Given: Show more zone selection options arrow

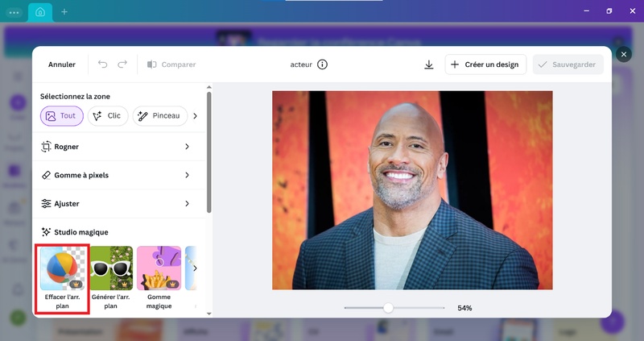Looking at the screenshot, I should [195, 116].
